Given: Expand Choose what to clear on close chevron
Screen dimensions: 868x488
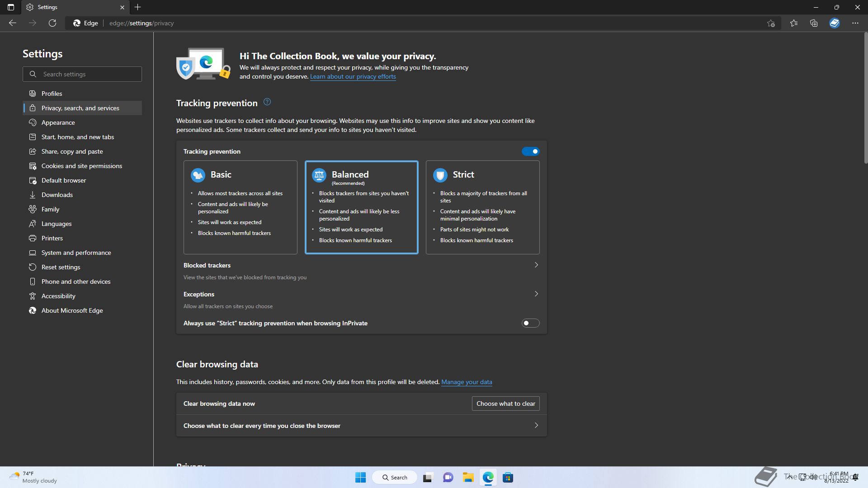Looking at the screenshot, I should [x=536, y=426].
